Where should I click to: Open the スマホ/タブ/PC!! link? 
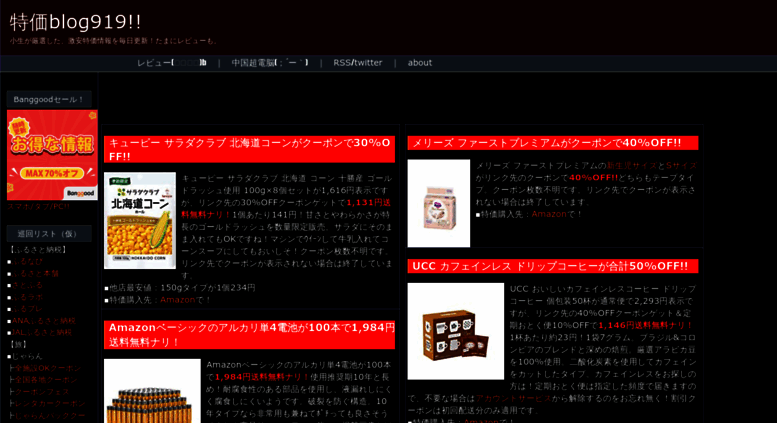tap(38, 207)
